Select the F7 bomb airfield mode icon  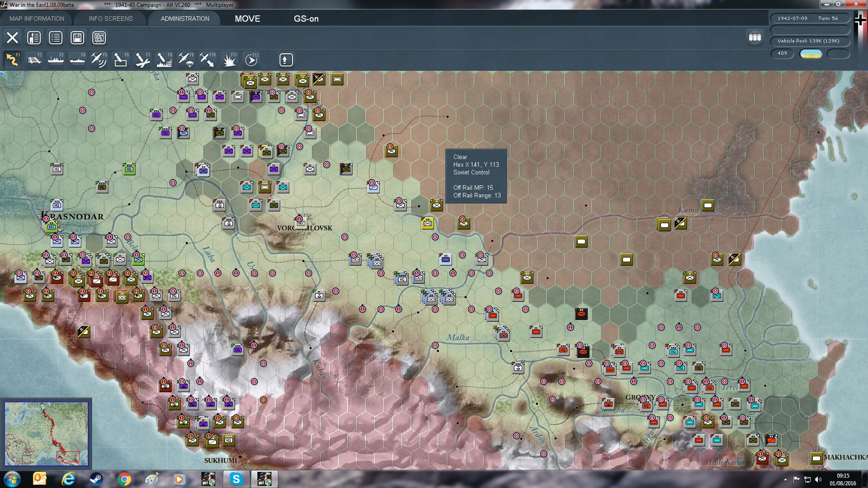[x=142, y=60]
